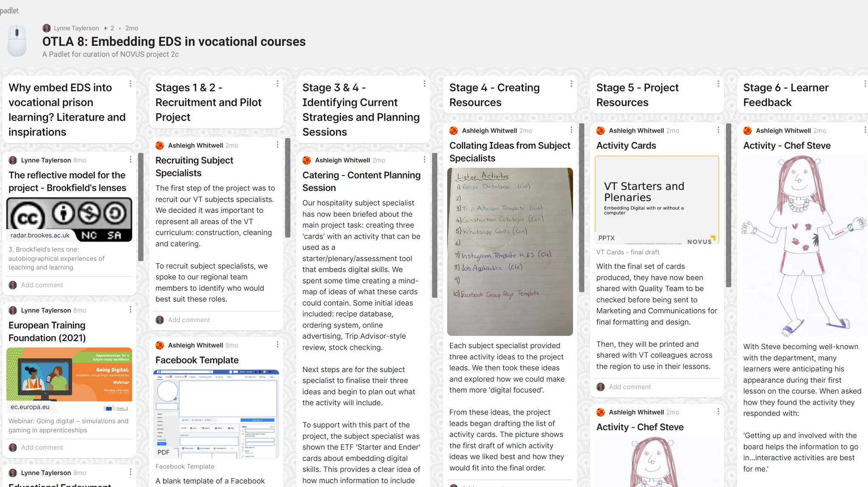868x487 pixels.
Task: Add comment under Recruiting Subject Specialists
Action: tap(189, 320)
